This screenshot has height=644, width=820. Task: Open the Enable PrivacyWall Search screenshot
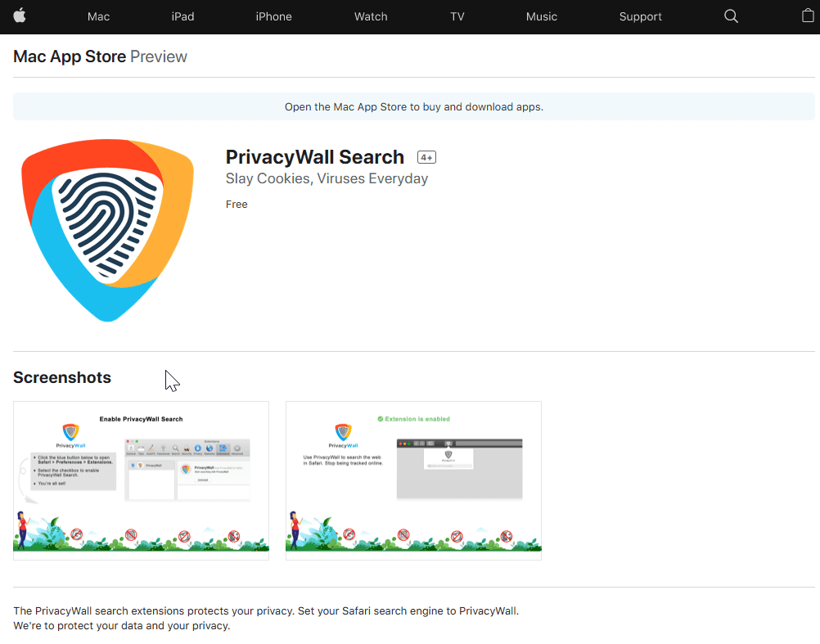141,480
